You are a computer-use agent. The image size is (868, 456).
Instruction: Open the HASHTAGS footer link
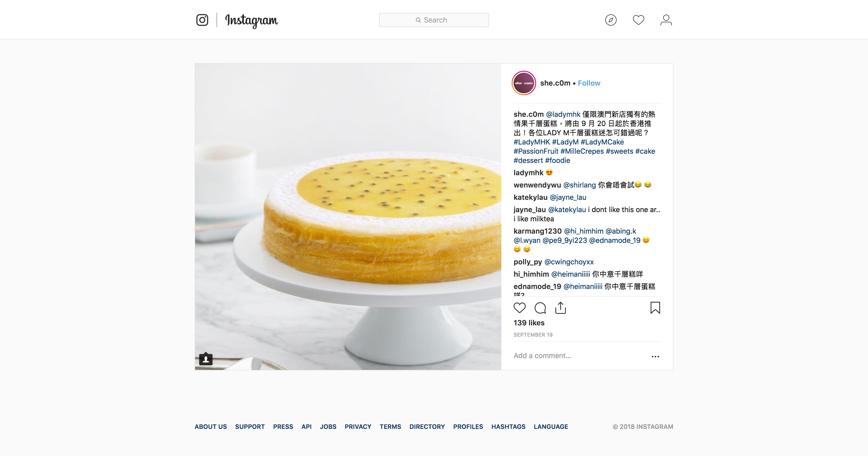509,427
